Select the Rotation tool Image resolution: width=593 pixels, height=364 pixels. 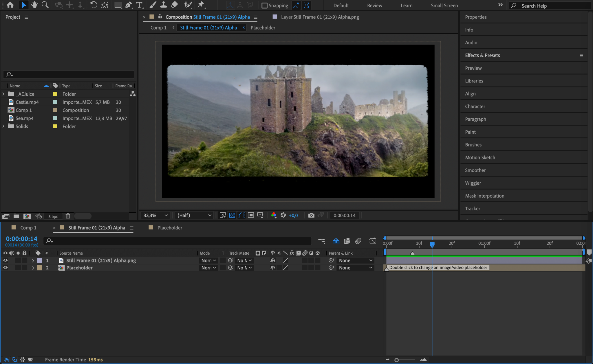click(93, 5)
